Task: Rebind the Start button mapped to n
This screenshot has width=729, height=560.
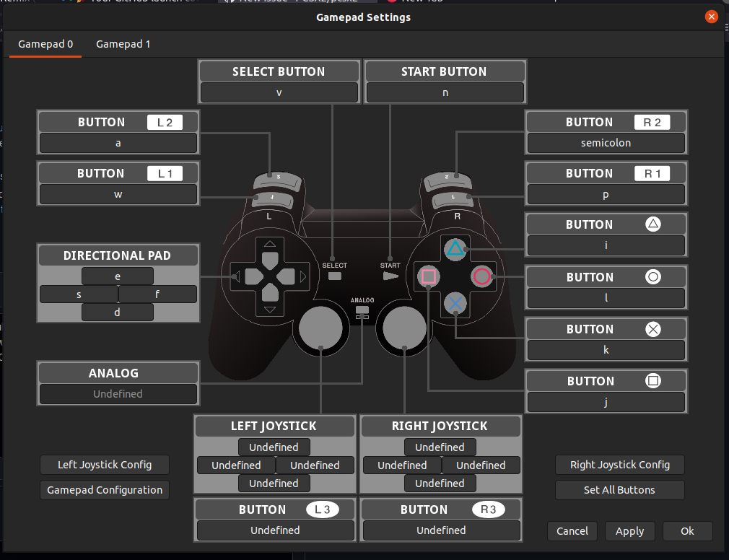Action: click(x=445, y=92)
